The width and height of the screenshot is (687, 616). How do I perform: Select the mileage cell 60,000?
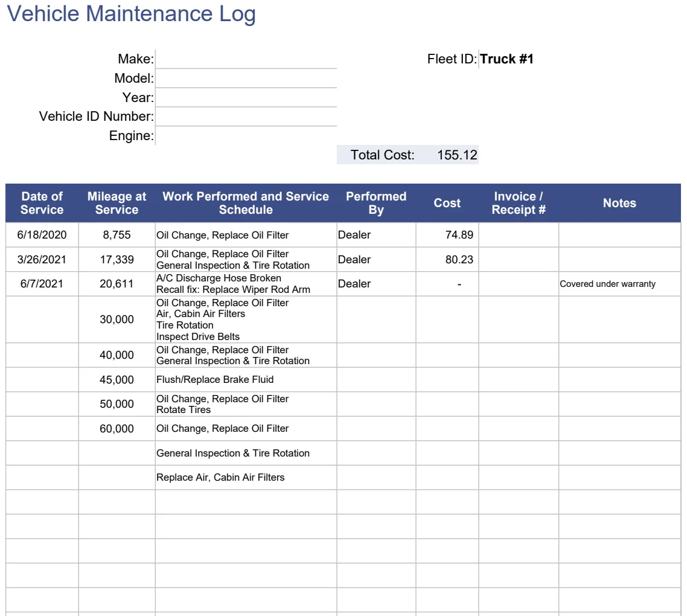click(117, 429)
